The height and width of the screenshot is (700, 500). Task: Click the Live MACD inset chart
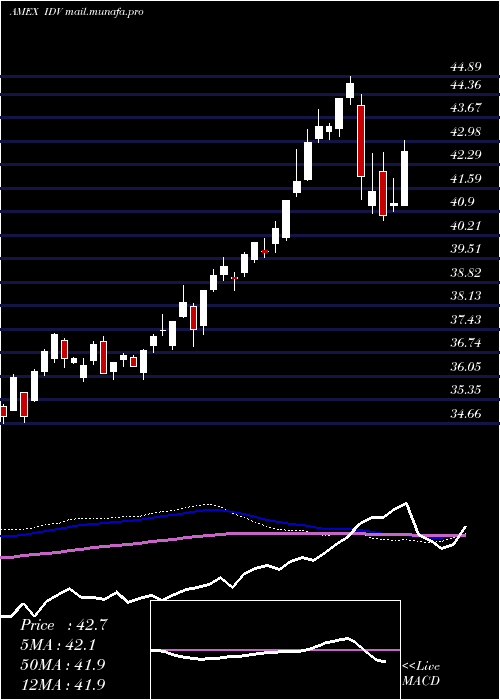coord(275,650)
